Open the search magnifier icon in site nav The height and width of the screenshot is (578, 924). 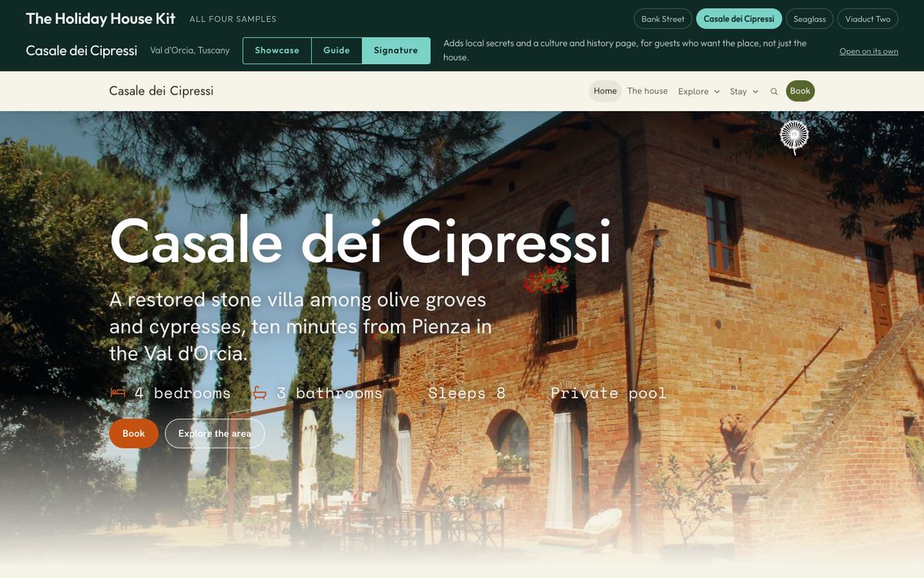click(x=774, y=91)
